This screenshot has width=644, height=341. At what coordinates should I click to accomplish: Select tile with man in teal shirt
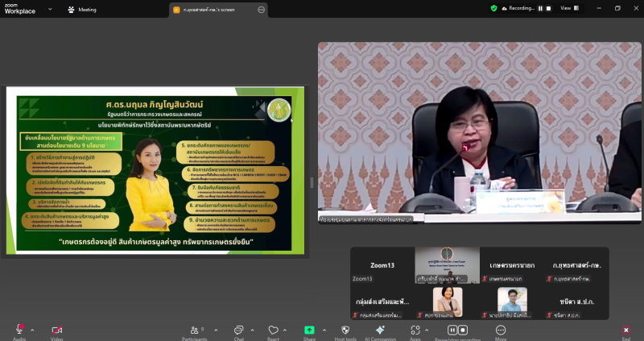coord(512,301)
